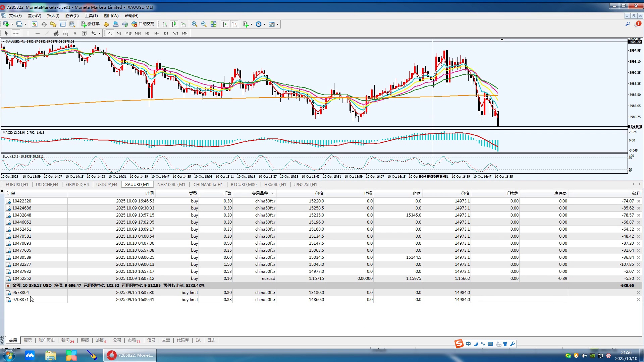This screenshot has width=644, height=362.
Task: Click the tile windows icon
Action: 213,24
